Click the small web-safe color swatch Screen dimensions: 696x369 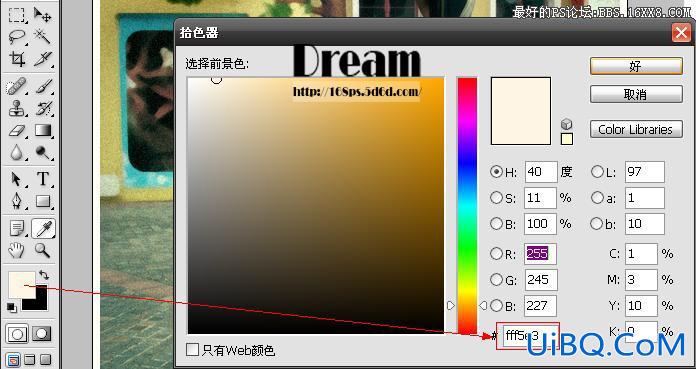click(x=567, y=139)
